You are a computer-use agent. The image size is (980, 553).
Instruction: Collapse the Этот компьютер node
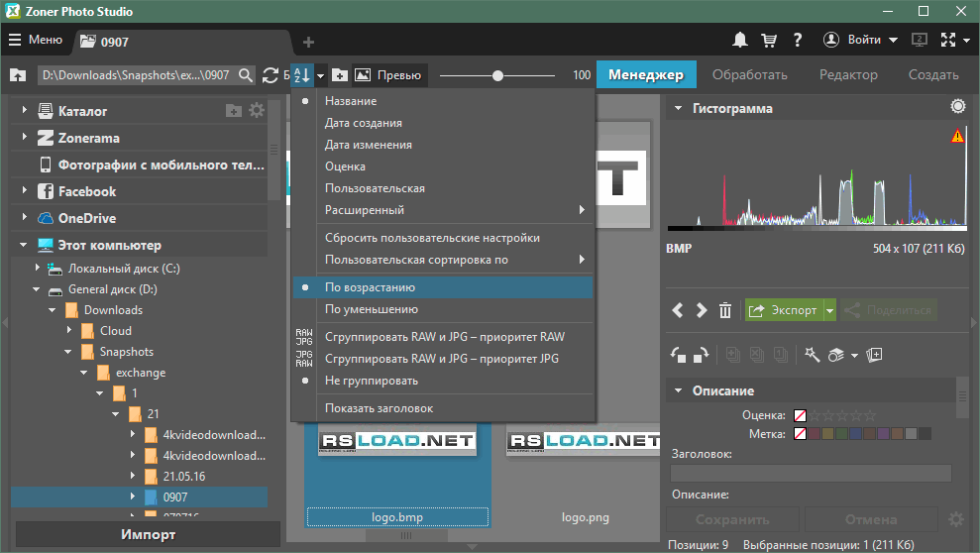coord(24,245)
